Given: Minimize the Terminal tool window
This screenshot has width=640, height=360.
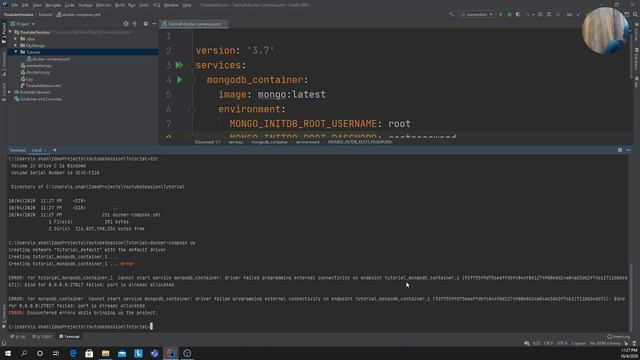Looking at the screenshot, I should pyautogui.click(x=629, y=150).
